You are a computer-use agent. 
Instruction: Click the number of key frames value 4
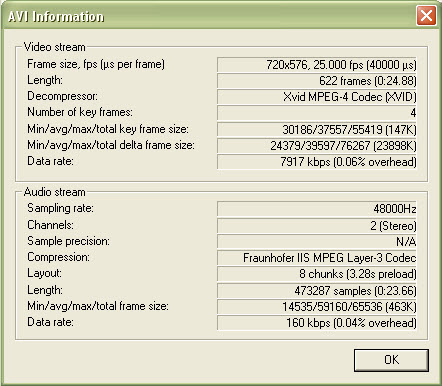point(317,113)
